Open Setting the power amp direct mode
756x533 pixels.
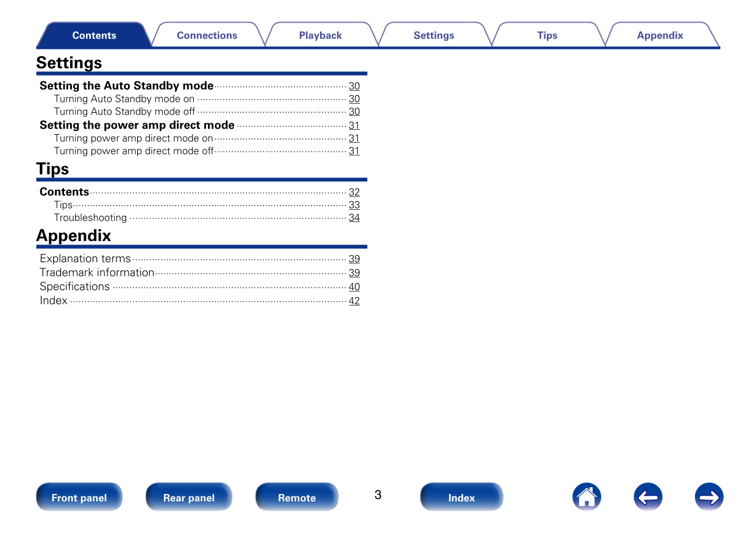(x=137, y=125)
